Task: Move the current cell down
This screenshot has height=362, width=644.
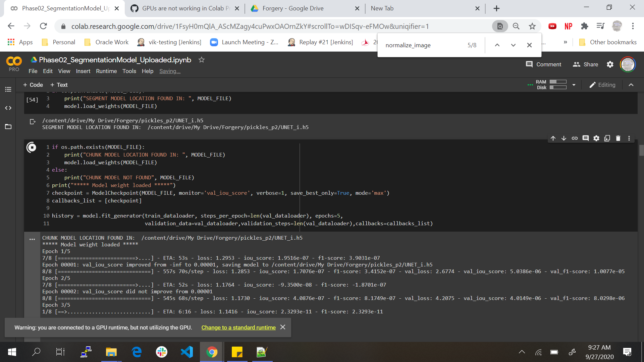Action: 564,138
